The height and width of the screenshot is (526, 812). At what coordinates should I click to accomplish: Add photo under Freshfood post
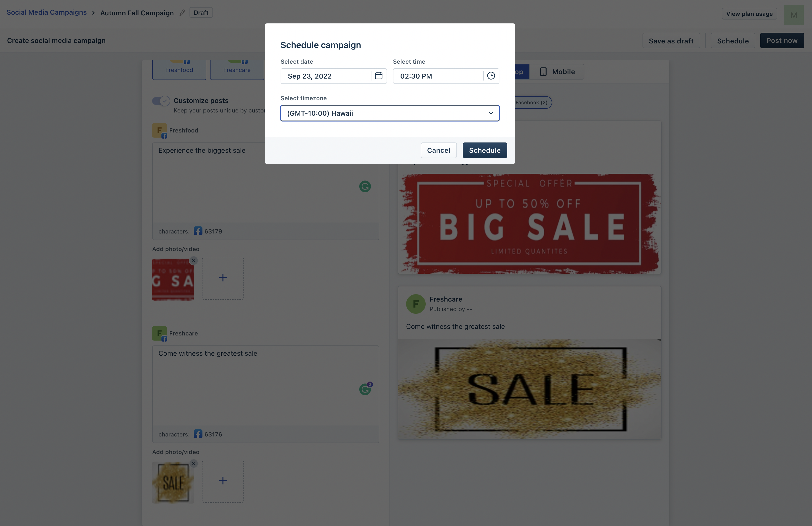tap(223, 278)
